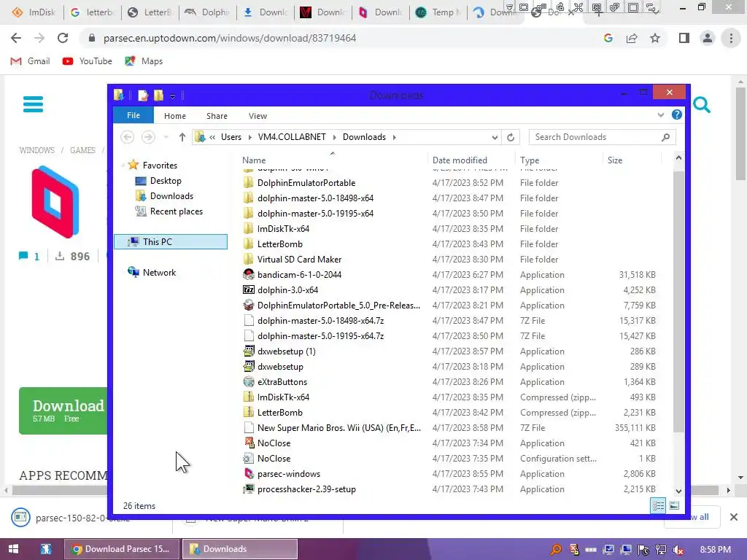Toggle Chrome side panel icon
This screenshot has height=560, width=747.
(x=684, y=38)
